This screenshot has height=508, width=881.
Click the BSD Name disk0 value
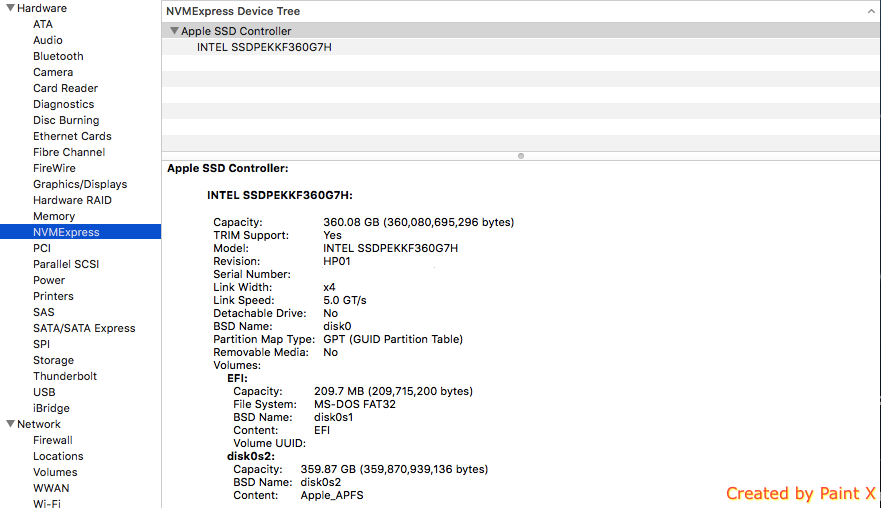(337, 326)
